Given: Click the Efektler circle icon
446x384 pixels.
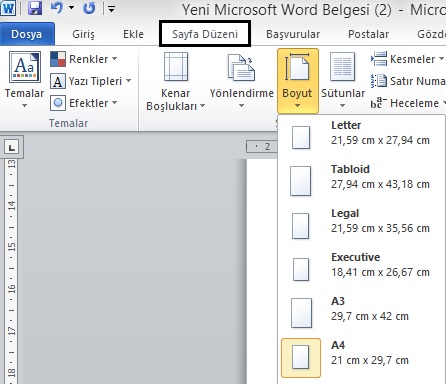Looking at the screenshot, I should pyautogui.click(x=58, y=103).
